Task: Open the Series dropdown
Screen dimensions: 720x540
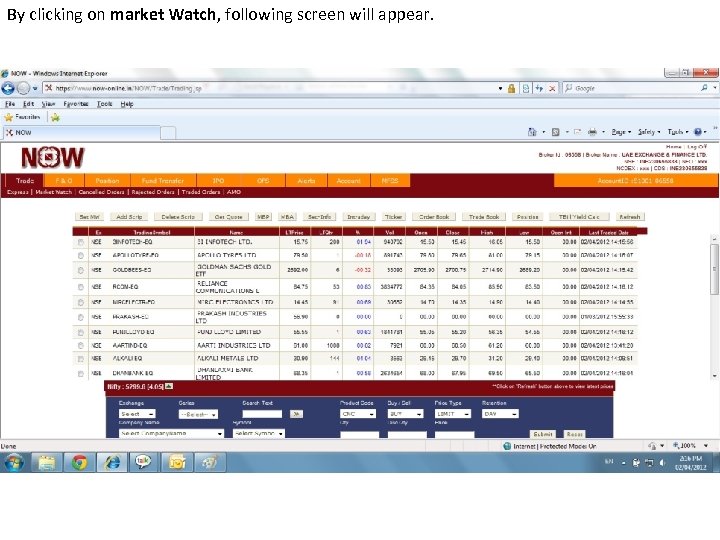Action: 198,414
